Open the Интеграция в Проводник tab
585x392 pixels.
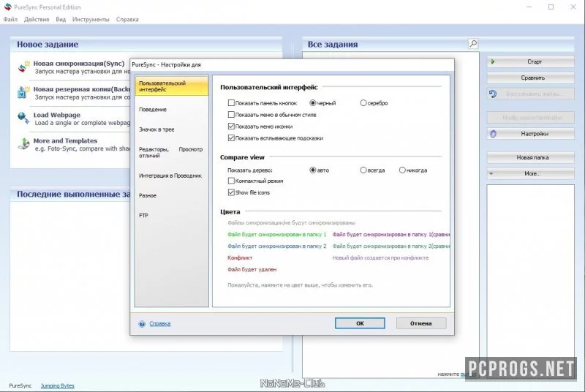(172, 176)
